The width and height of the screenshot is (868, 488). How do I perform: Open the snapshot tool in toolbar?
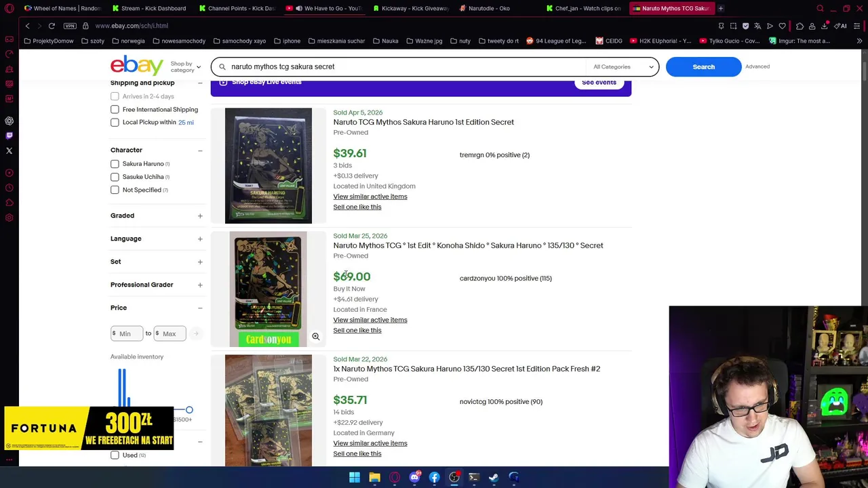[x=733, y=26]
